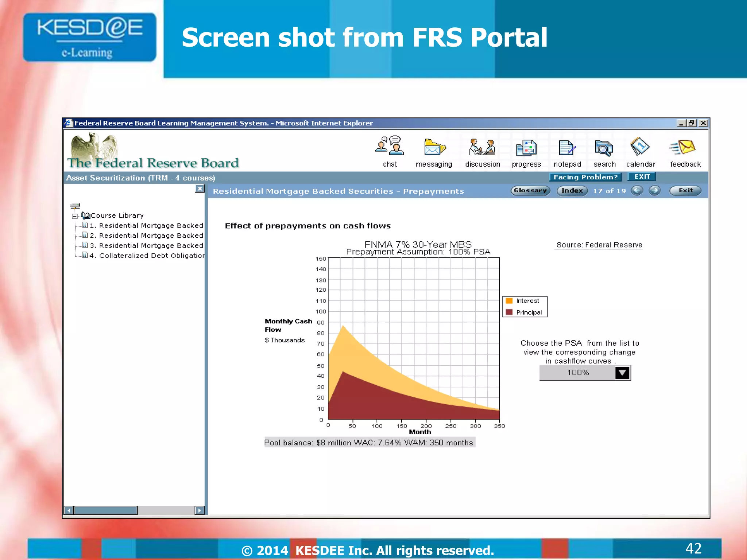Go to previous page arrow
747x560 pixels.
tap(637, 190)
